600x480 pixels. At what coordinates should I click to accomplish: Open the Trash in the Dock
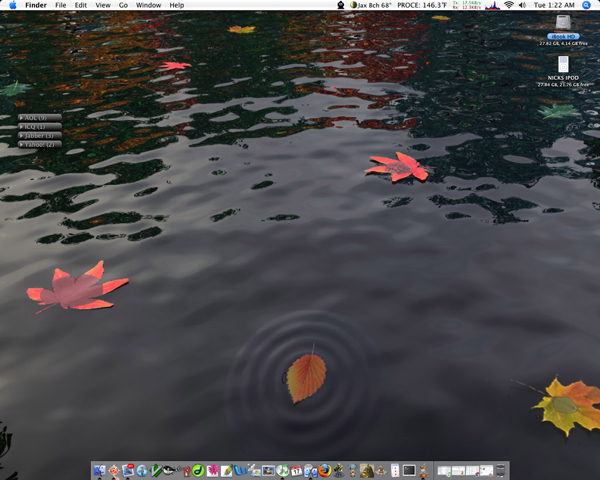coord(501,470)
